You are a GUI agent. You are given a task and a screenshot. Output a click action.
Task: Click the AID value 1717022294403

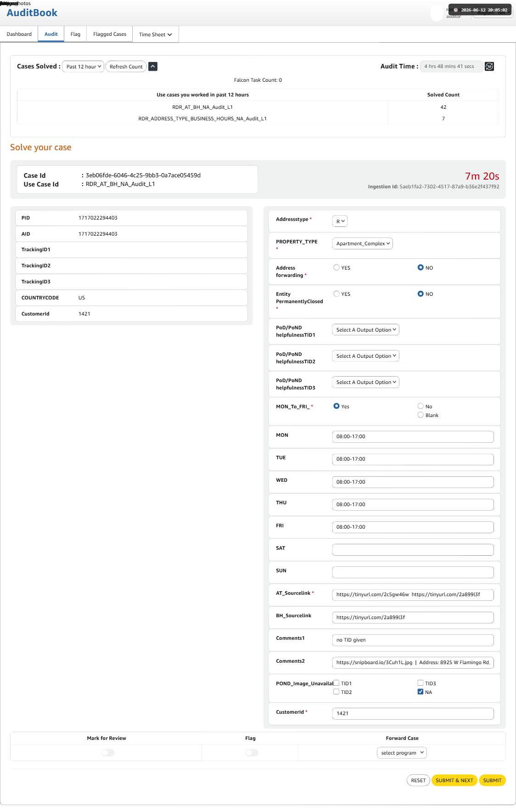click(x=98, y=234)
